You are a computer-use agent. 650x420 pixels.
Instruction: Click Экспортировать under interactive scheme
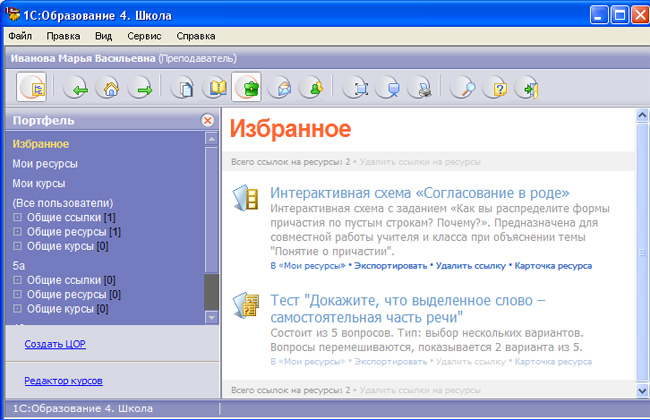[390, 266]
